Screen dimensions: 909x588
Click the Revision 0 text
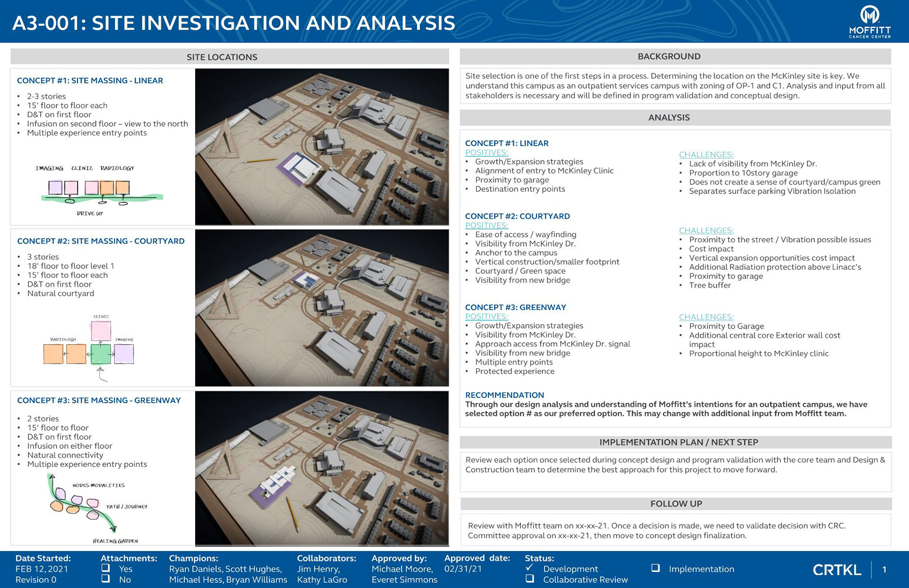point(36,580)
